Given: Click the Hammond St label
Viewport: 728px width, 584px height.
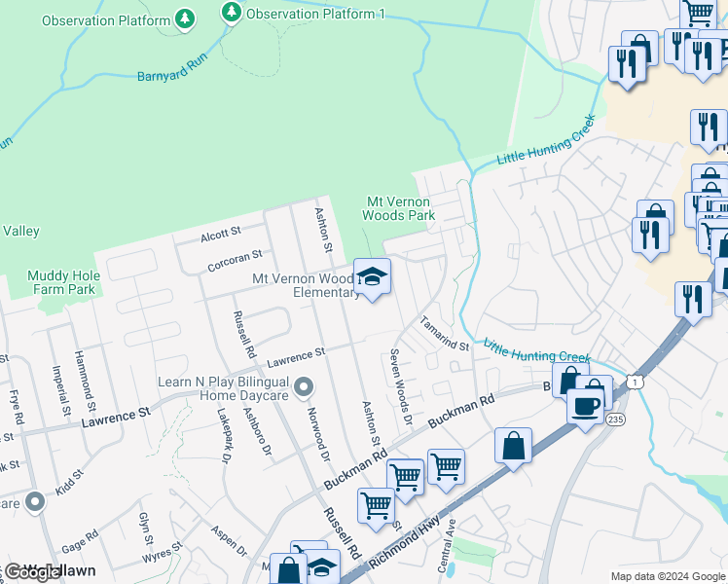Looking at the screenshot, I should click(85, 382).
